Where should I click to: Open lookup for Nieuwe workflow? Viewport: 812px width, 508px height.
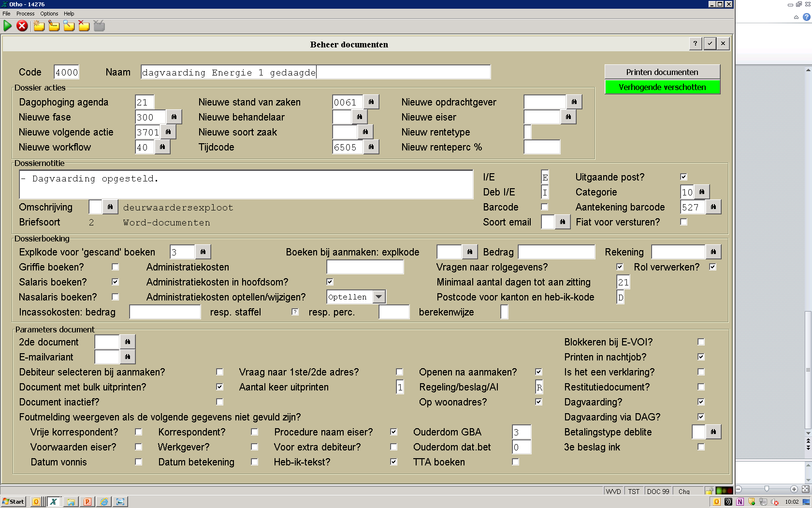[x=162, y=147]
